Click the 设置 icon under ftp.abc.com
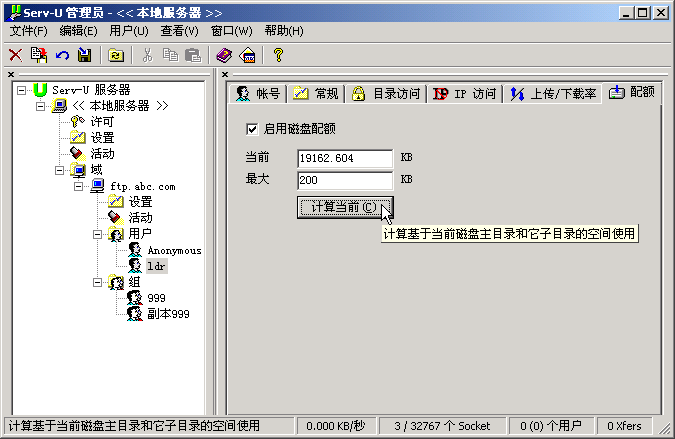The image size is (675, 439). [x=115, y=201]
